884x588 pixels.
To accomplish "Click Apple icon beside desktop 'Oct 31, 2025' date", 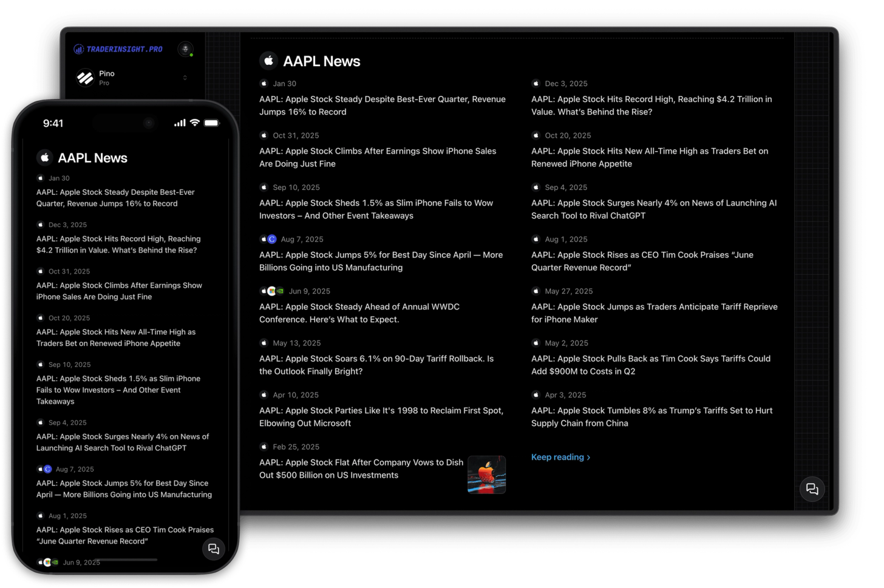I will pyautogui.click(x=264, y=135).
